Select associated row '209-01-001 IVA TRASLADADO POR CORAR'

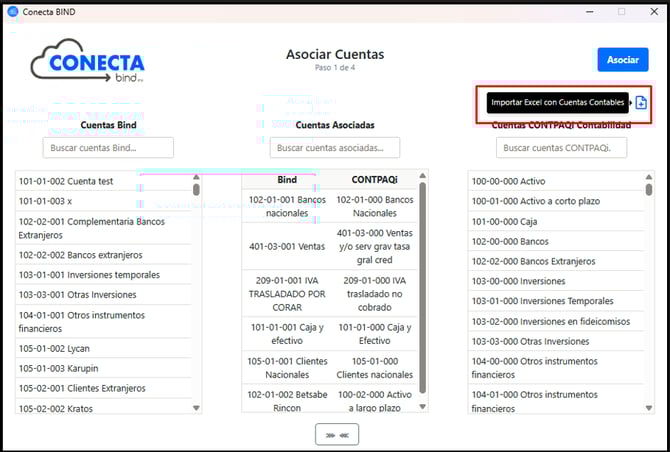(x=329, y=294)
